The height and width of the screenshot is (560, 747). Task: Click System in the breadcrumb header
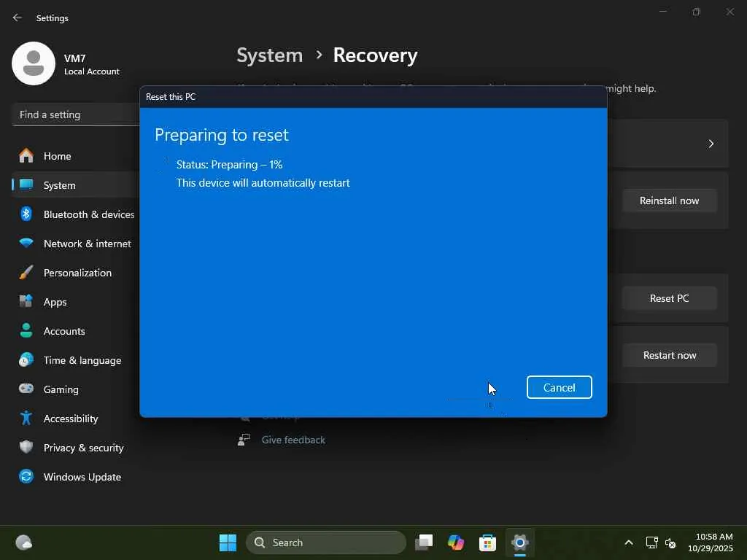tap(270, 55)
